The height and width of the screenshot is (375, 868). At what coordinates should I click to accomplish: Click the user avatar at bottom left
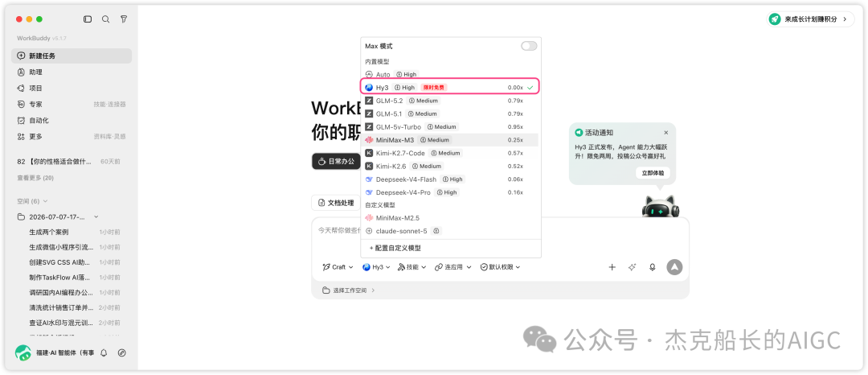coord(23,352)
